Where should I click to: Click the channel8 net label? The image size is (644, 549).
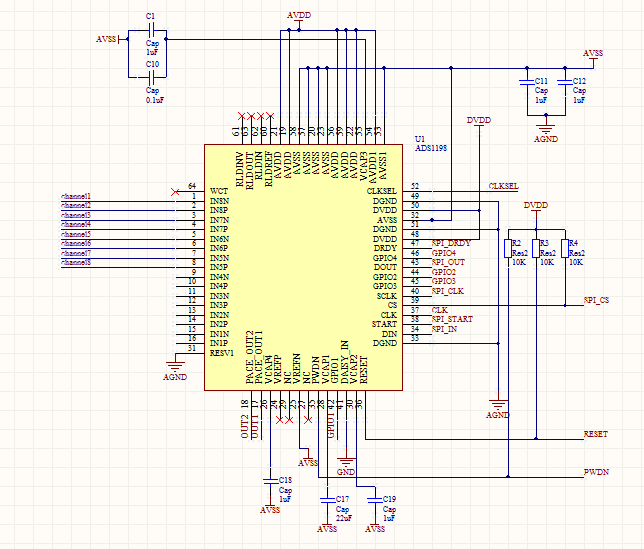[76, 262]
